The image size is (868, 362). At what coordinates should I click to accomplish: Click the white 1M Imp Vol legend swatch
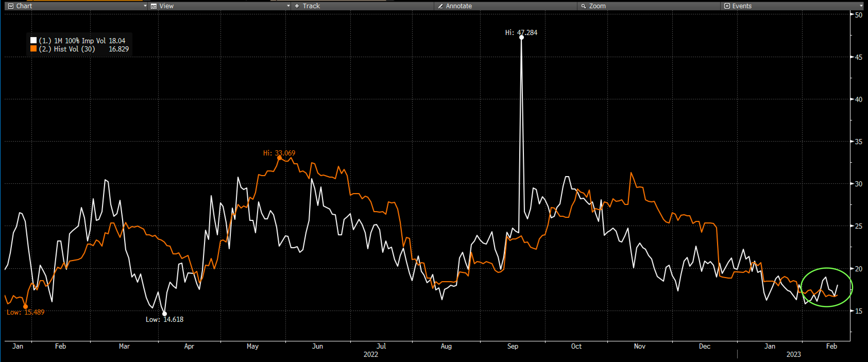33,40
